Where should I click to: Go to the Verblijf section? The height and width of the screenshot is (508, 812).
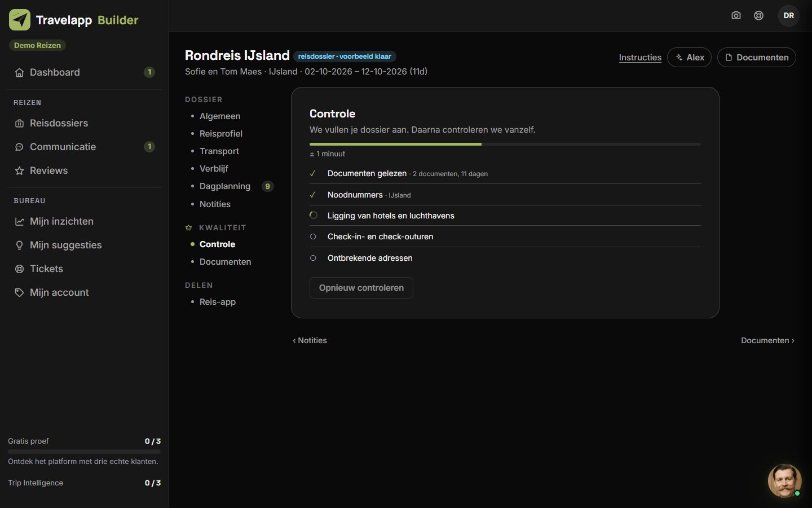(214, 169)
